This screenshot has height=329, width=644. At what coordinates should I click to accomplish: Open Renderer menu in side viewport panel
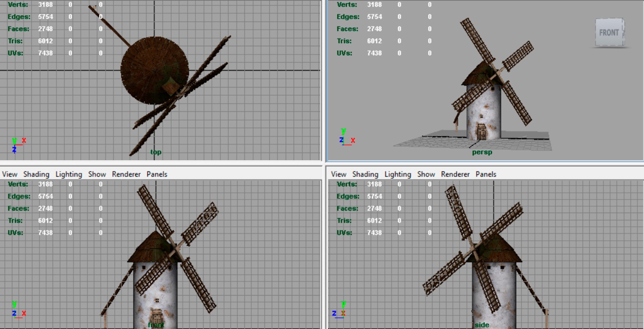(455, 174)
